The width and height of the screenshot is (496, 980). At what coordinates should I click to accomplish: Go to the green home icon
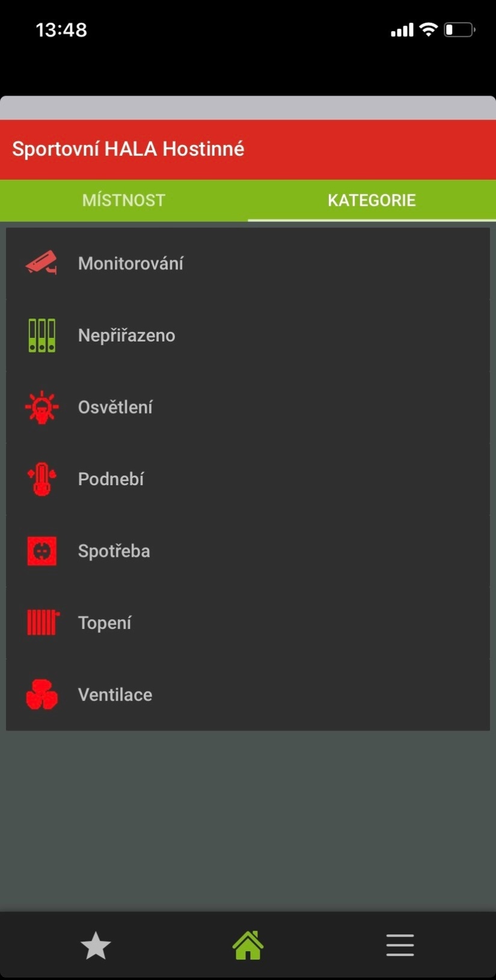[x=248, y=945]
